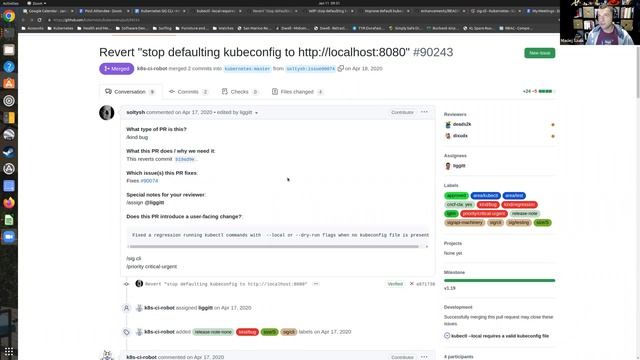Click the Chrome address bar URL

[x=96, y=20]
